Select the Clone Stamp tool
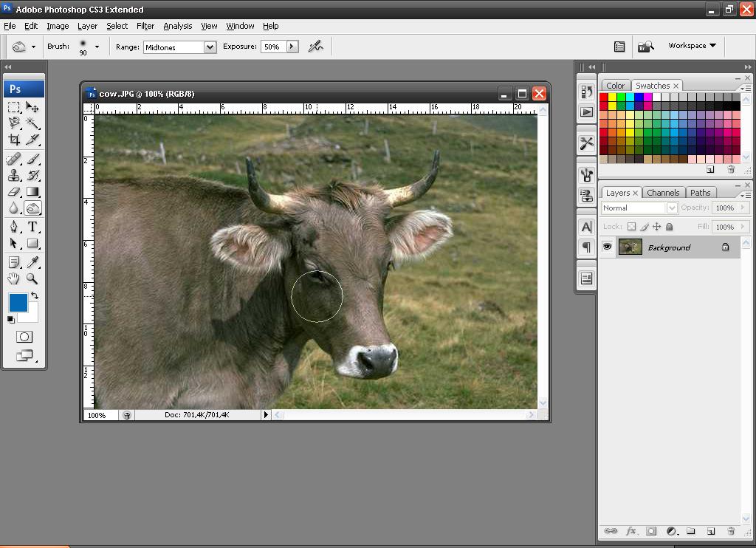The height and width of the screenshot is (548, 756). click(14, 175)
